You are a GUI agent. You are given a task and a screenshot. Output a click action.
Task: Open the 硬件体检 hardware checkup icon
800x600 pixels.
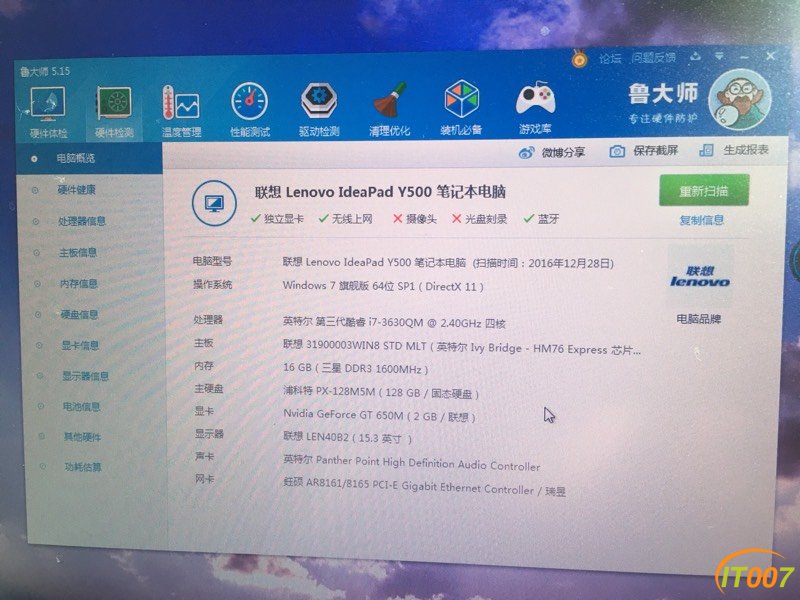47,112
